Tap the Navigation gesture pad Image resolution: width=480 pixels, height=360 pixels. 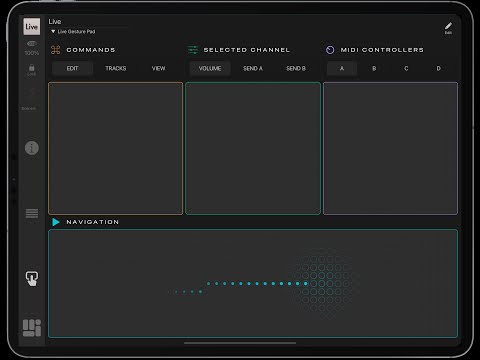pos(253,283)
